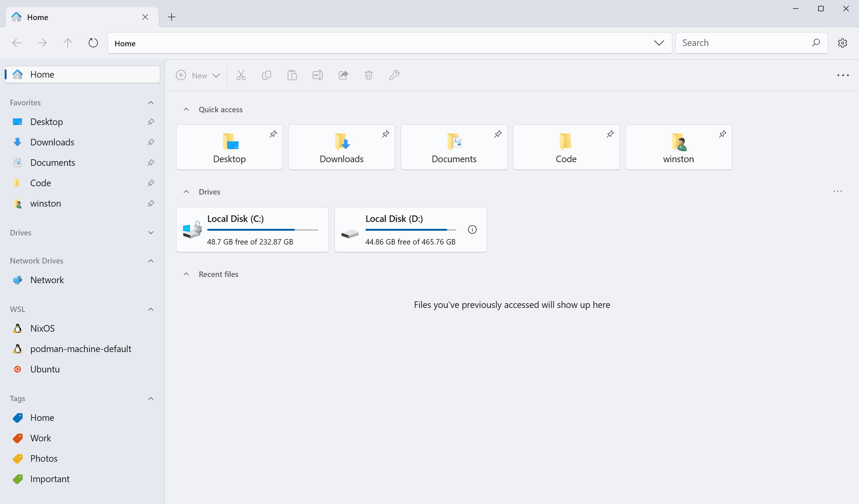Click the Rename icon in toolbar
859x504 pixels.
318,75
